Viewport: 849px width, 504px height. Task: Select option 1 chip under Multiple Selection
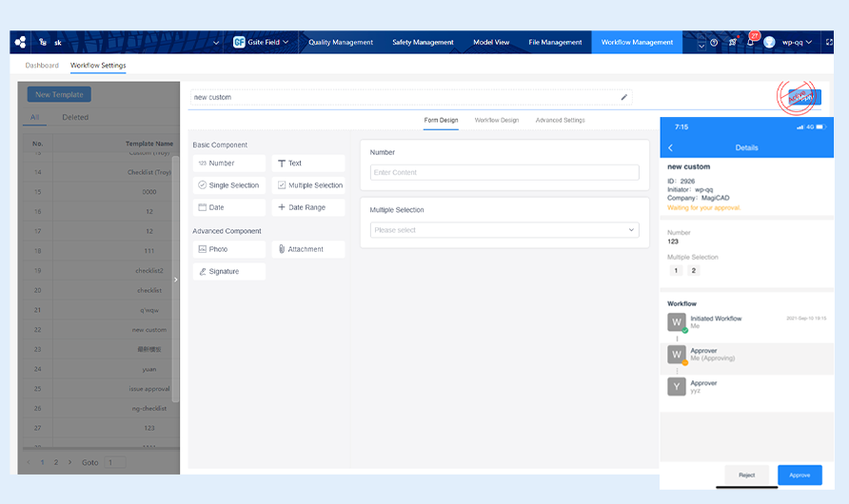[x=676, y=271]
